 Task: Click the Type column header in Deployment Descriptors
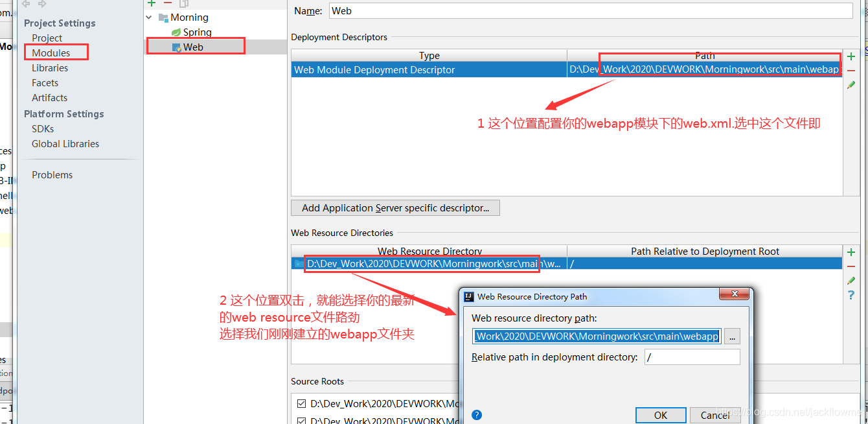coord(429,56)
